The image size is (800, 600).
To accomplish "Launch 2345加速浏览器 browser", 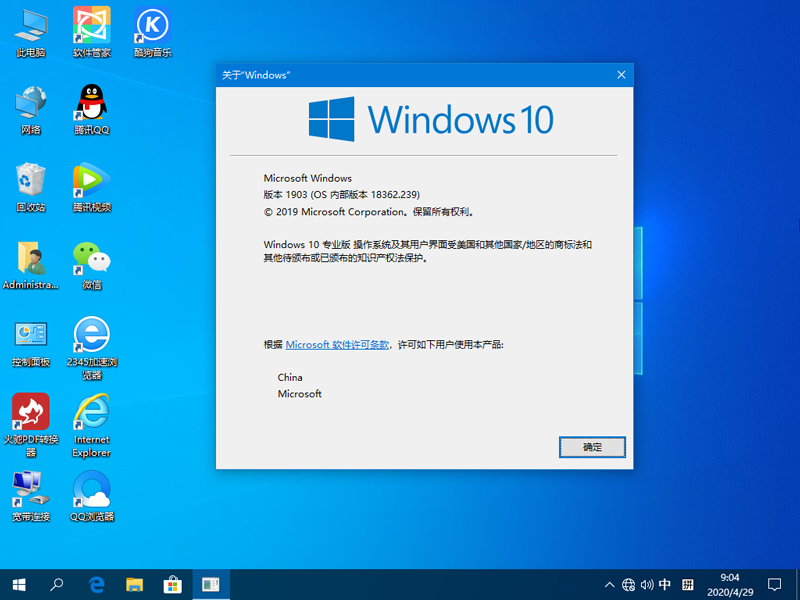I will tap(91, 335).
